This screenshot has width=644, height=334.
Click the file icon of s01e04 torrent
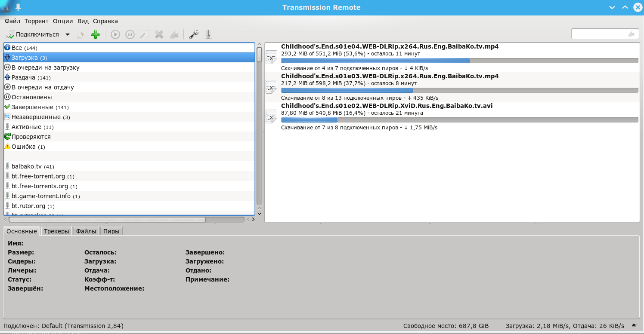(x=271, y=58)
